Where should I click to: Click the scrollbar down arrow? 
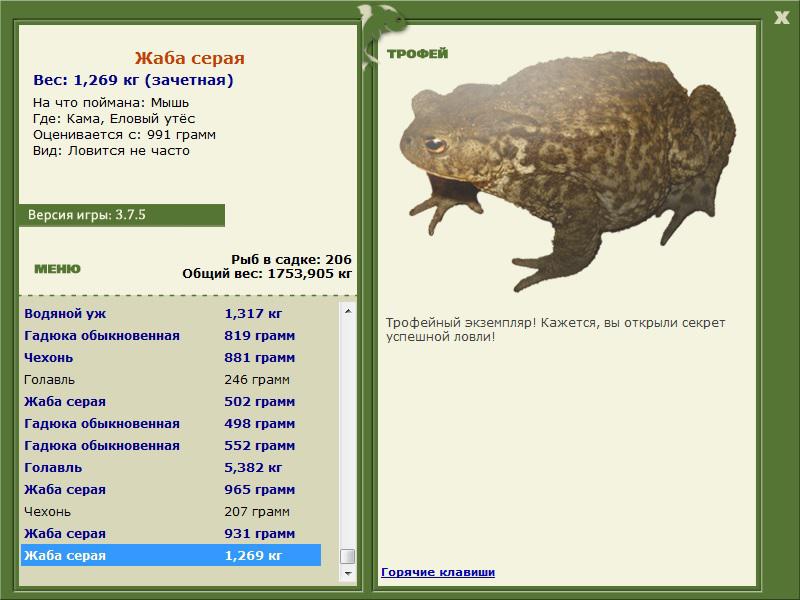click(x=348, y=573)
